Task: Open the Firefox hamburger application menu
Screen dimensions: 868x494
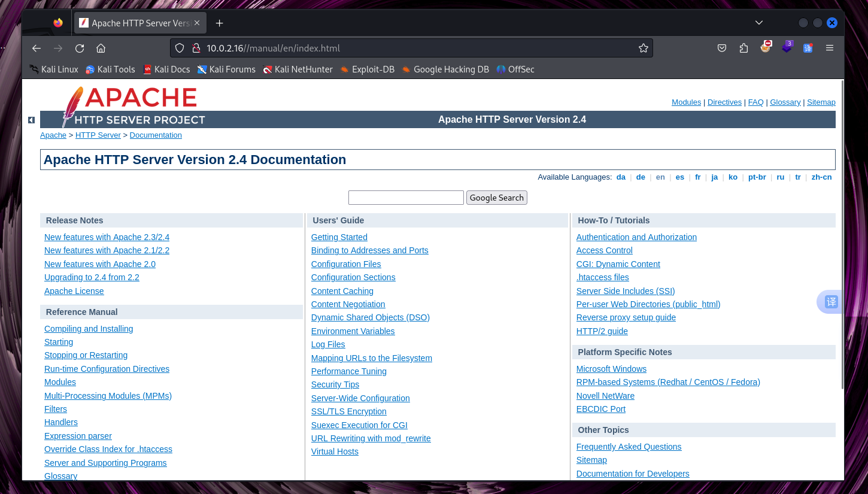Action: pos(830,48)
